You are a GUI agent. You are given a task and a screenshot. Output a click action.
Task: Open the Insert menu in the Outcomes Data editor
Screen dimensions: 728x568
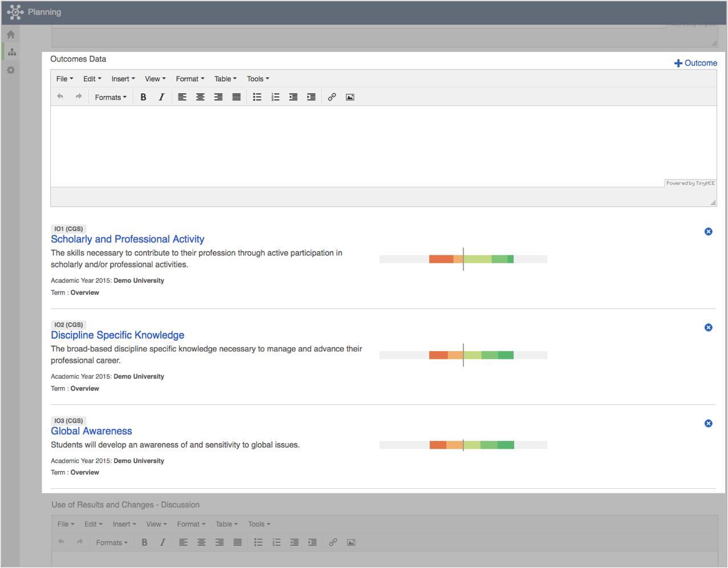click(123, 79)
